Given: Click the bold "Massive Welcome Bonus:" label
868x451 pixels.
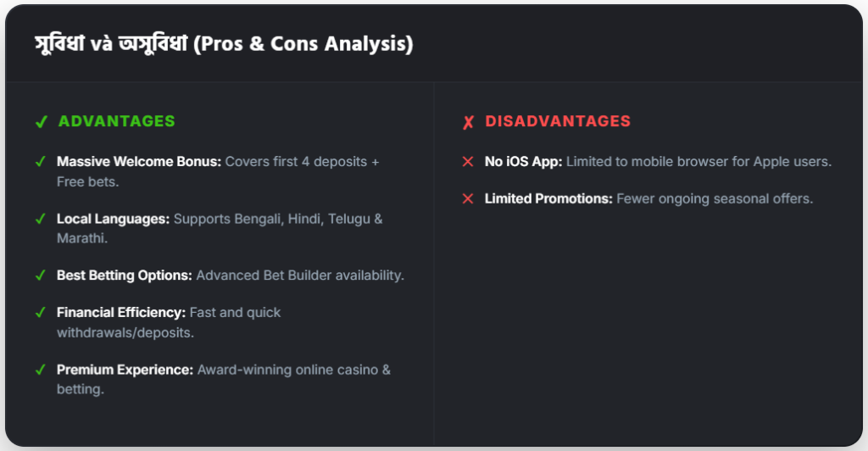Looking at the screenshot, I should coord(139,161).
